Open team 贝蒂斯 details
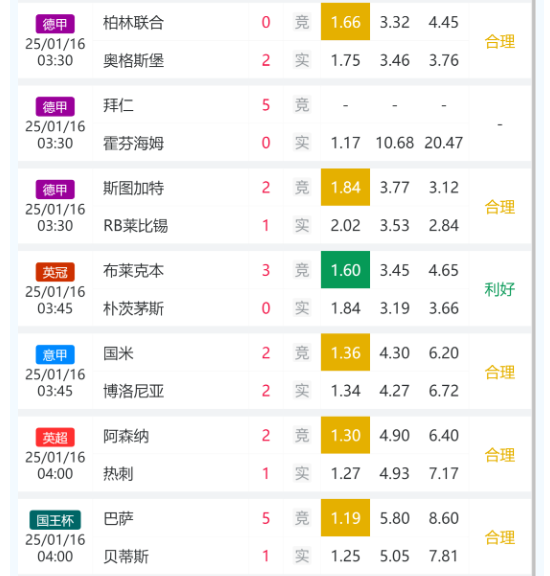Viewport: 550px width, 576px height. [126, 556]
